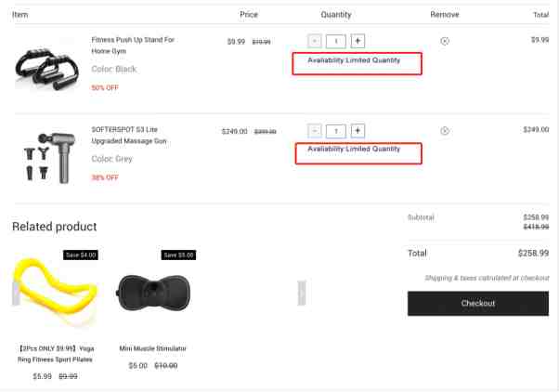Show previous related products with left arrow
The width and height of the screenshot is (559, 392).
(x=16, y=294)
